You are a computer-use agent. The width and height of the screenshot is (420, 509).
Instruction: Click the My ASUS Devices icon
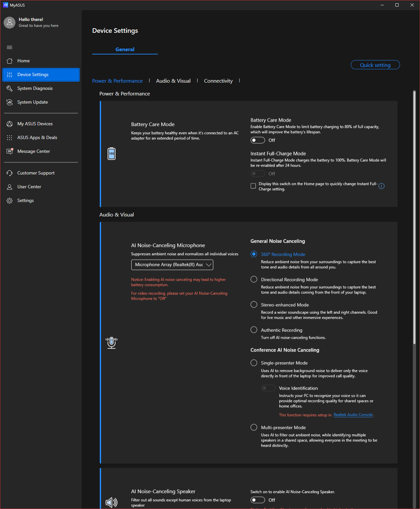click(x=10, y=124)
